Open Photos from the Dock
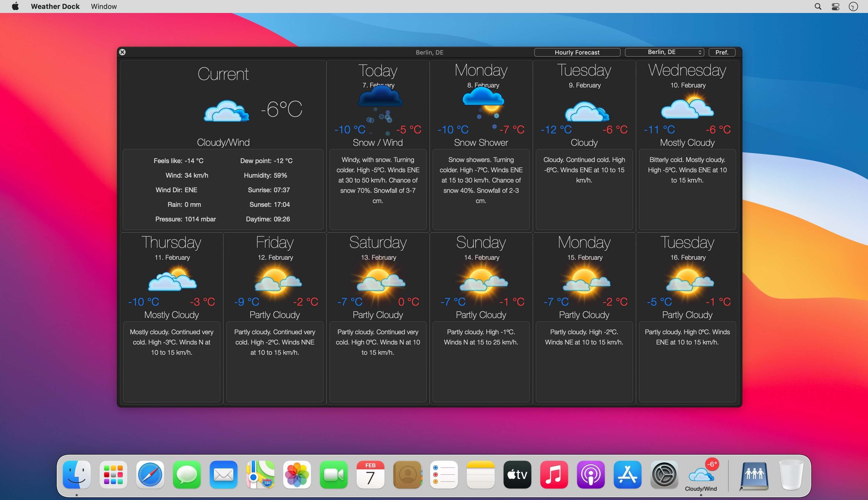The width and height of the screenshot is (868, 500). tap(297, 474)
